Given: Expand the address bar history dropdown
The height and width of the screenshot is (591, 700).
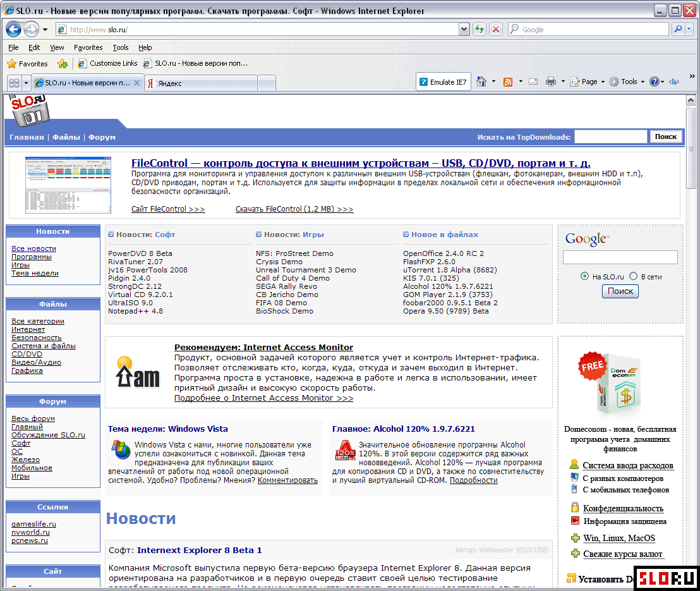Looking at the screenshot, I should click(x=464, y=30).
